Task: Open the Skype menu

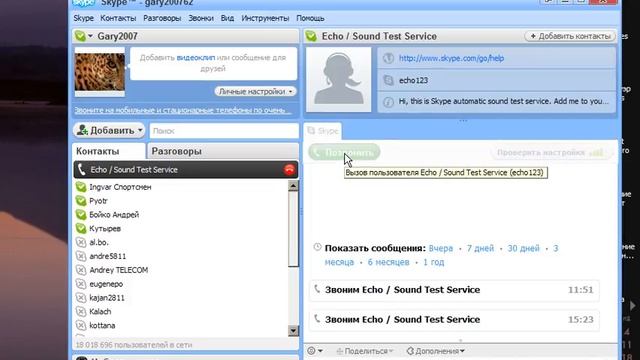Action: pos(83,18)
